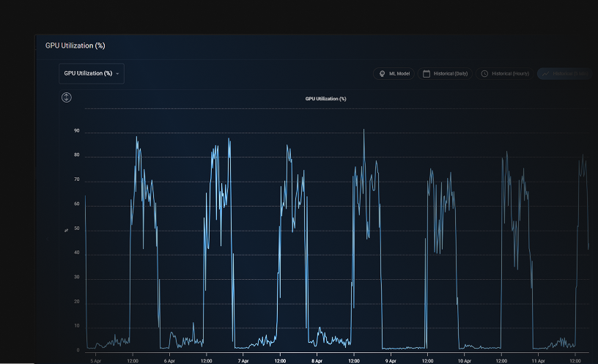Click the GPU Utilization (%) panel heading
The width and height of the screenshot is (598, 364).
click(75, 45)
